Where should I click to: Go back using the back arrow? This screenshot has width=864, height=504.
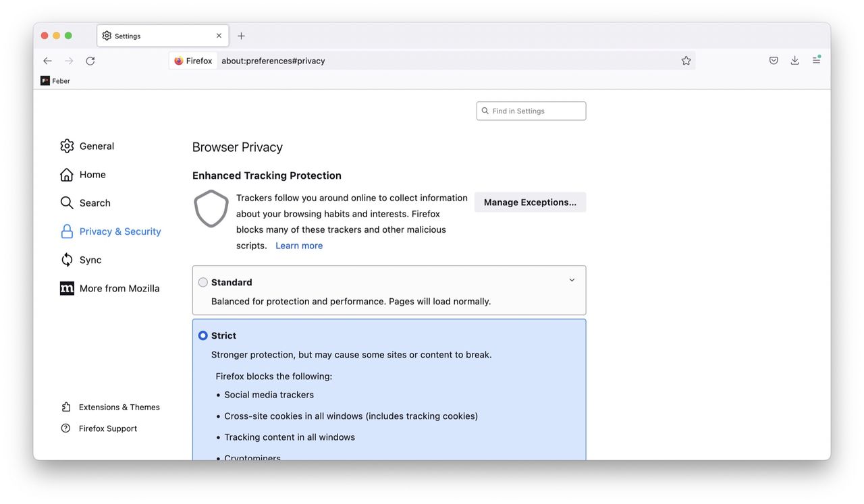tap(47, 61)
